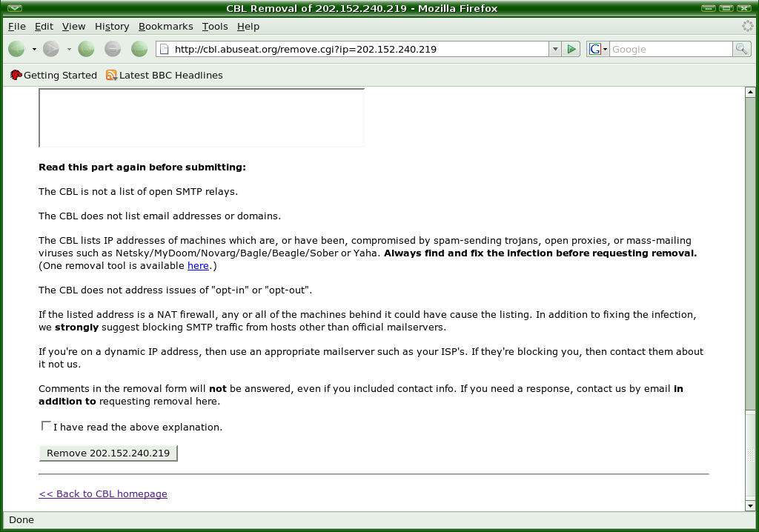Open the History menu
This screenshot has width=759, height=532.
[x=112, y=27]
